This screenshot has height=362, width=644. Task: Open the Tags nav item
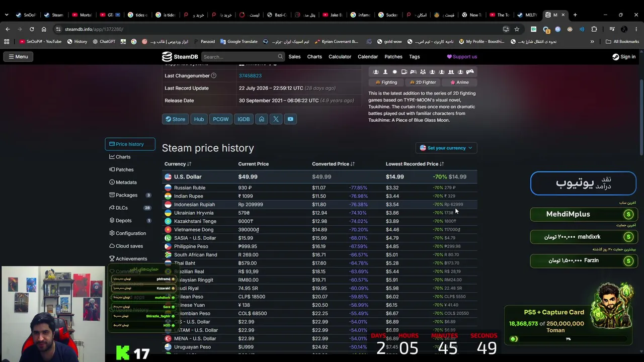point(415,57)
